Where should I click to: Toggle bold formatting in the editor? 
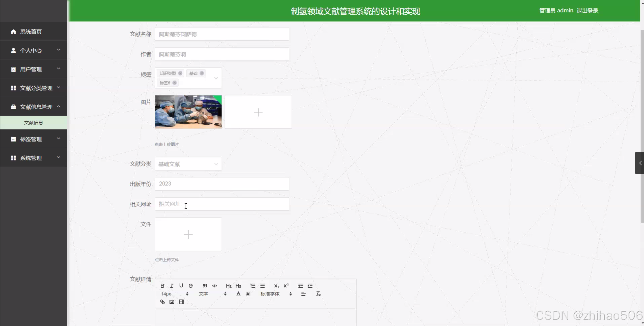click(x=162, y=286)
